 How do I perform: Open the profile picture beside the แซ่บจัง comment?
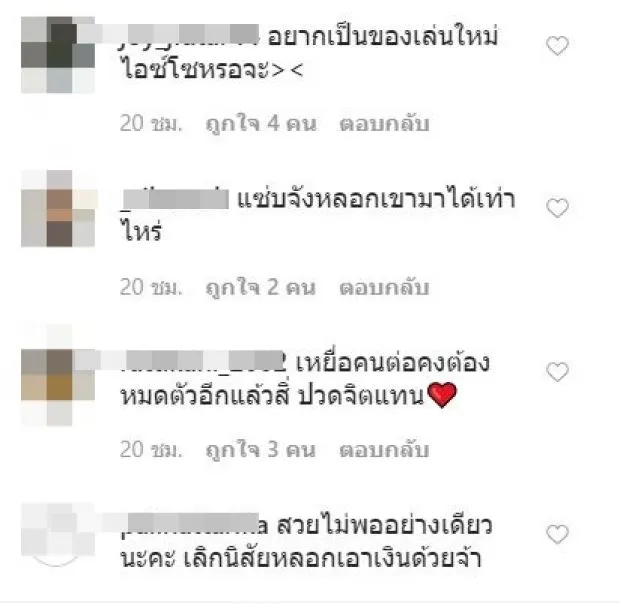click(x=58, y=208)
